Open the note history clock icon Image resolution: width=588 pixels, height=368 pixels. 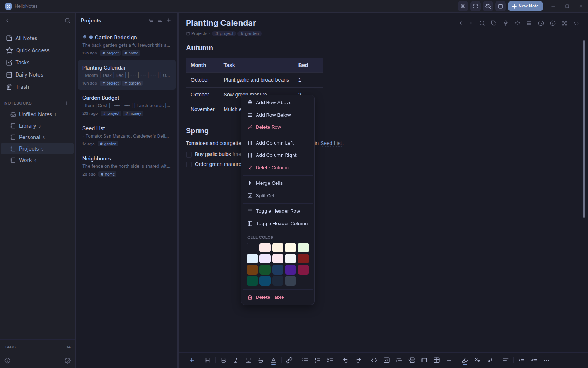coord(541,23)
